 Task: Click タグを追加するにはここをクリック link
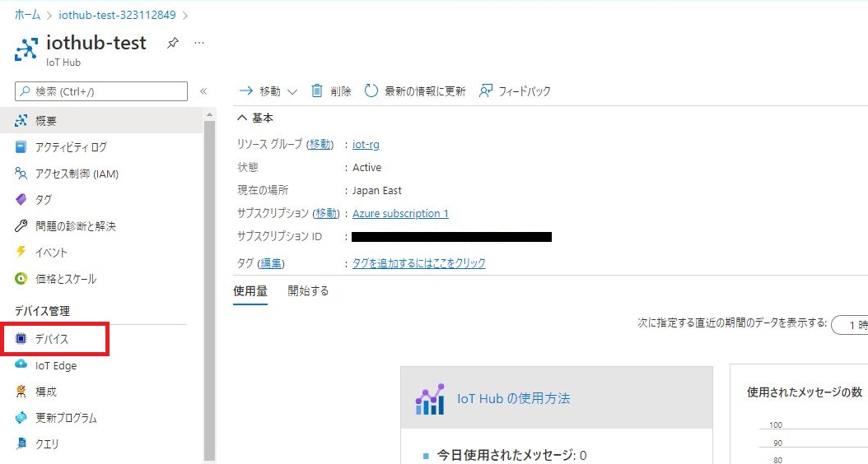pyautogui.click(x=419, y=263)
